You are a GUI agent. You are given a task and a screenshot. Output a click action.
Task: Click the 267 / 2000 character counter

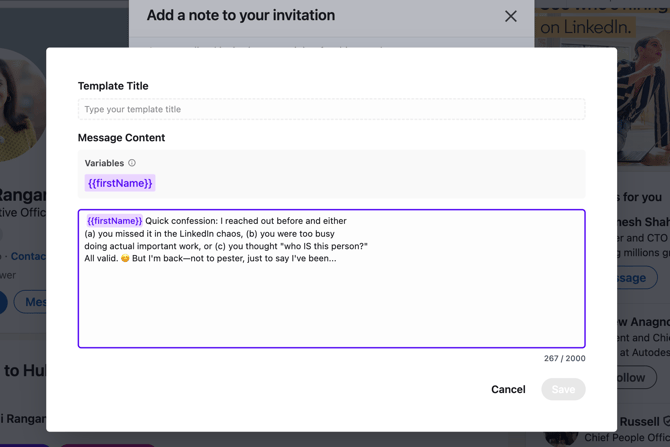click(564, 358)
